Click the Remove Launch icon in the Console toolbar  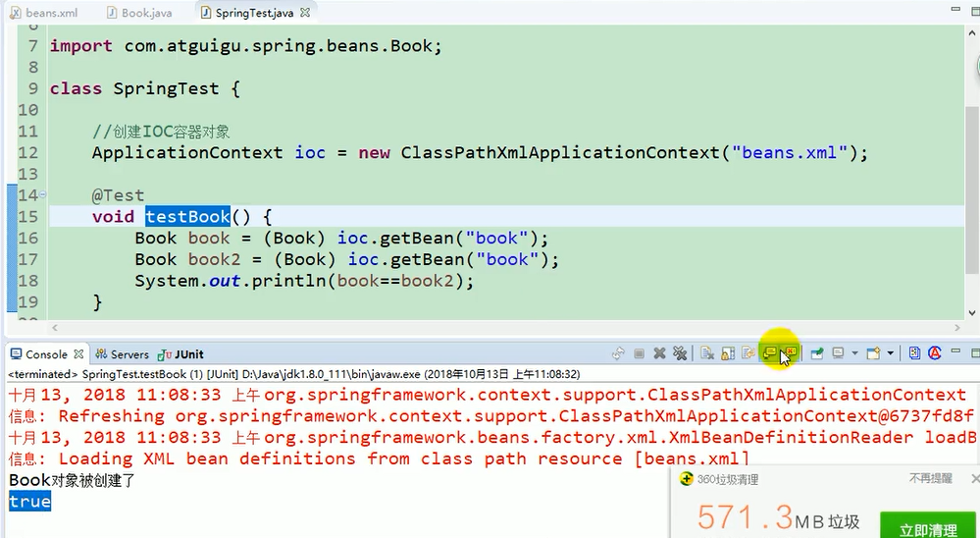[659, 353]
